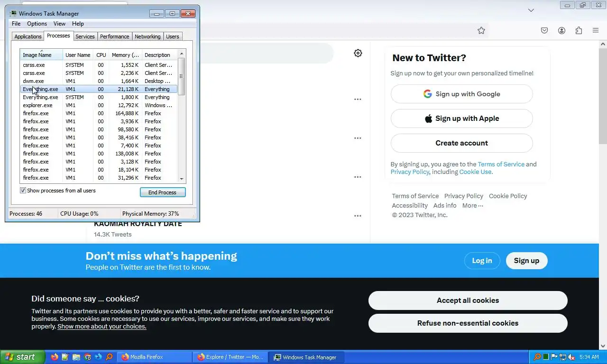607x364 pixels.
Task: Sort processes by User Name column
Action: (78, 55)
